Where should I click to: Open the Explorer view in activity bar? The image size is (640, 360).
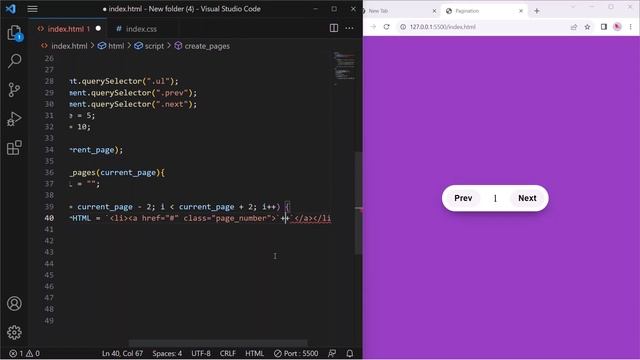14,33
